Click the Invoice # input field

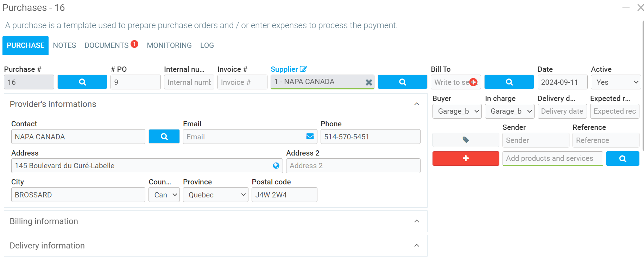point(242,82)
